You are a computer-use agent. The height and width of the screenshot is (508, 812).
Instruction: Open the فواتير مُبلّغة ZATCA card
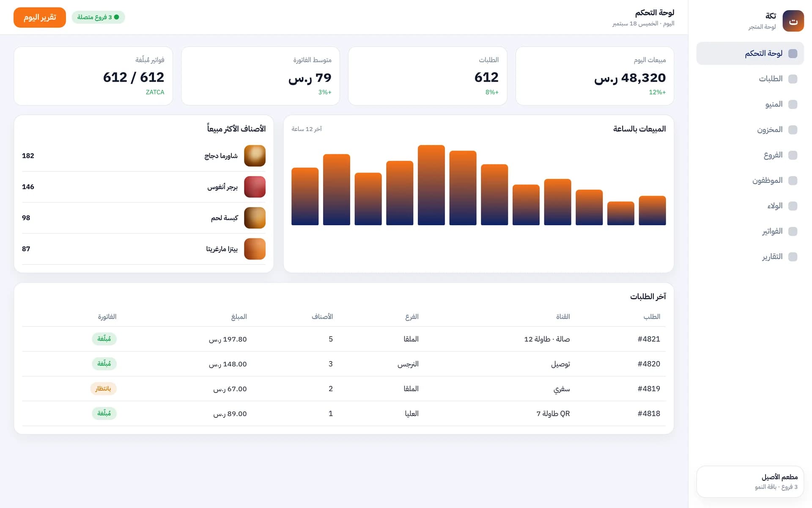[93, 76]
